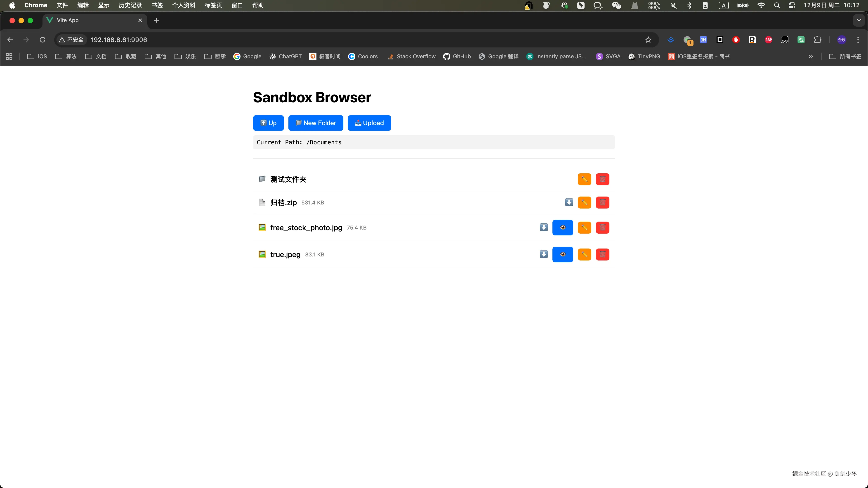The width and height of the screenshot is (868, 488).
Task: Click the New Folder button
Action: pos(316,123)
